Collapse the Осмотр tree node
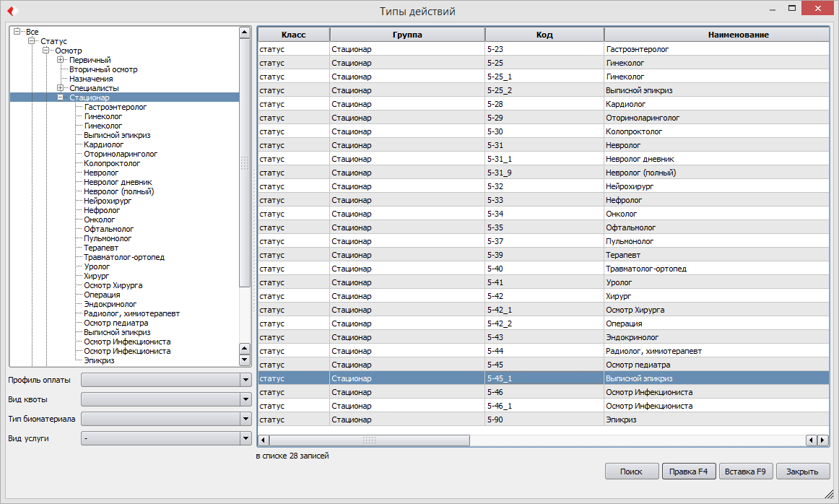Image resolution: width=839 pixels, height=504 pixels. pyautogui.click(x=46, y=51)
